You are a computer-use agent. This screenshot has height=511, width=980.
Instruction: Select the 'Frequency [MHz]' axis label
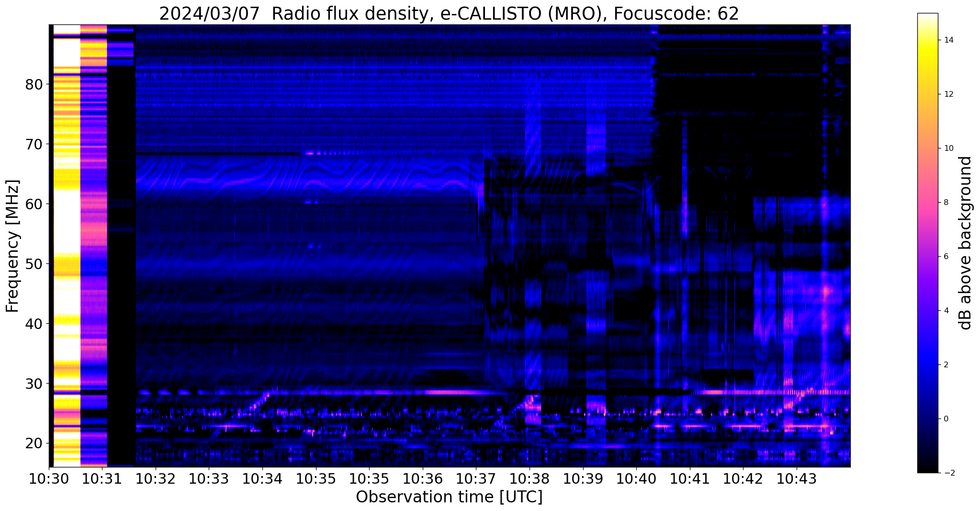12,246
